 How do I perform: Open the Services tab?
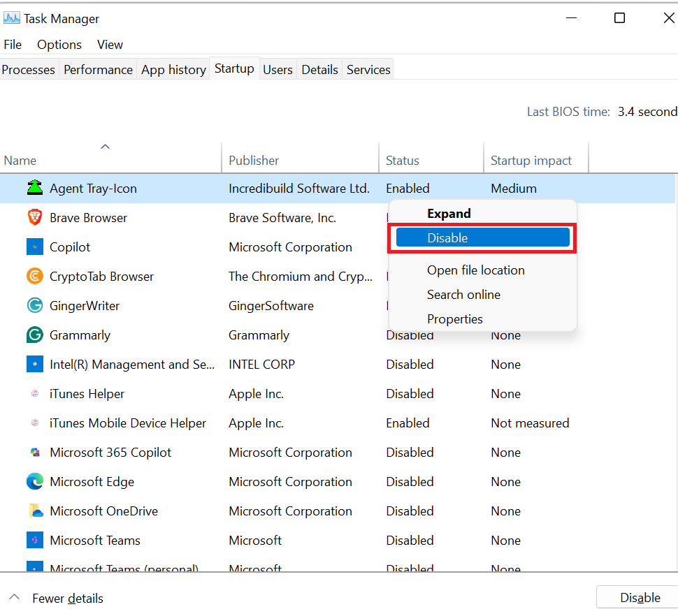pyautogui.click(x=368, y=70)
